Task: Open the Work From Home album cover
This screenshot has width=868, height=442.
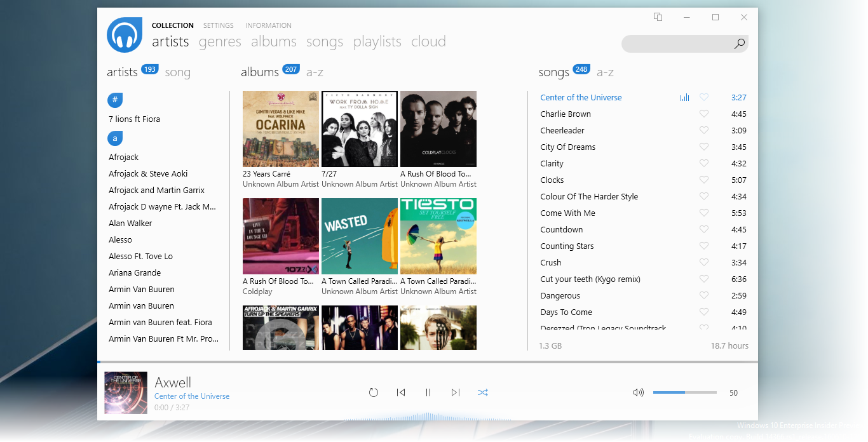Action: point(360,129)
